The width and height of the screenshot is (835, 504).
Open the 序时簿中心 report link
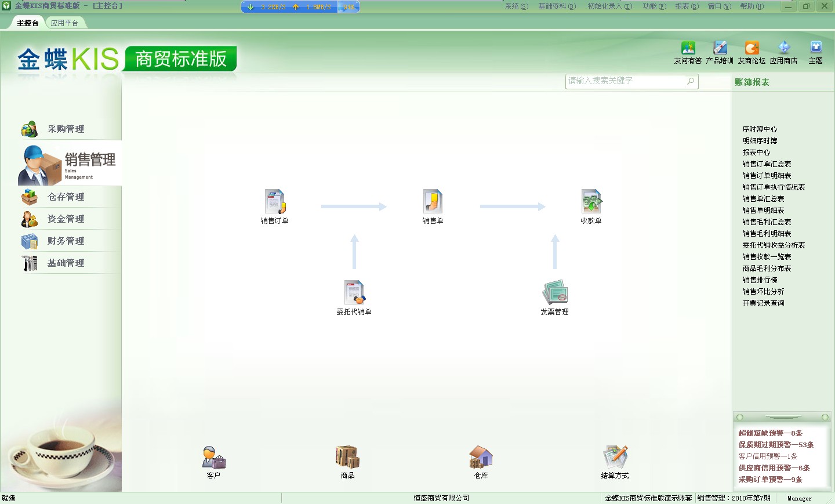[x=760, y=129]
